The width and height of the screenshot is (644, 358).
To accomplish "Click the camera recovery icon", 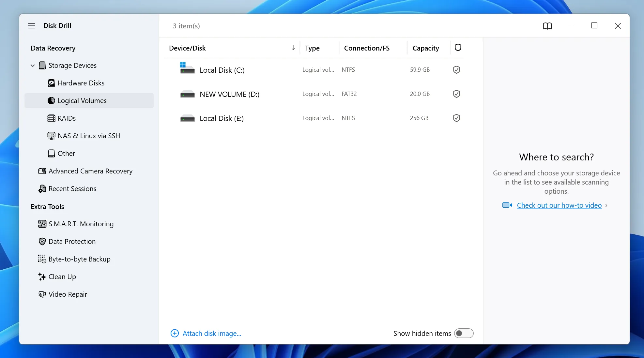I will (42, 171).
